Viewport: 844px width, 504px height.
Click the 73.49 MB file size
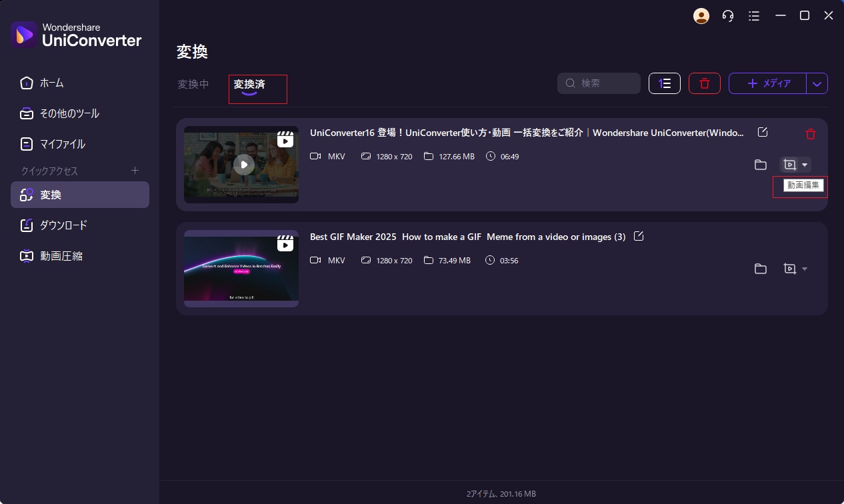click(x=455, y=261)
